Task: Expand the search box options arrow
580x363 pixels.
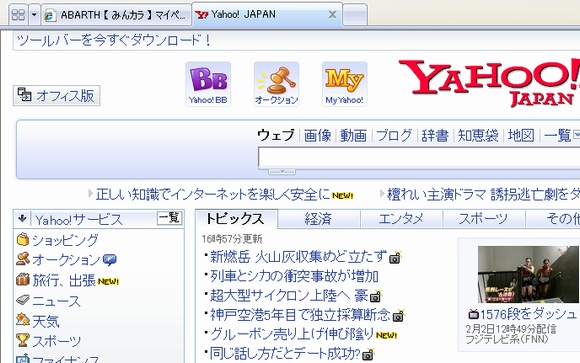Action: (x=282, y=171)
